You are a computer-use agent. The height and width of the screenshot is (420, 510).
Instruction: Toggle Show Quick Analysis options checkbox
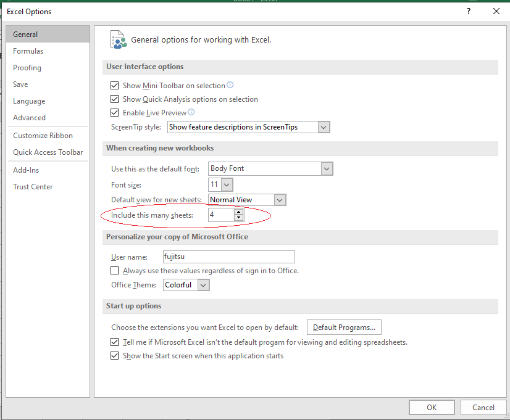pyautogui.click(x=114, y=99)
